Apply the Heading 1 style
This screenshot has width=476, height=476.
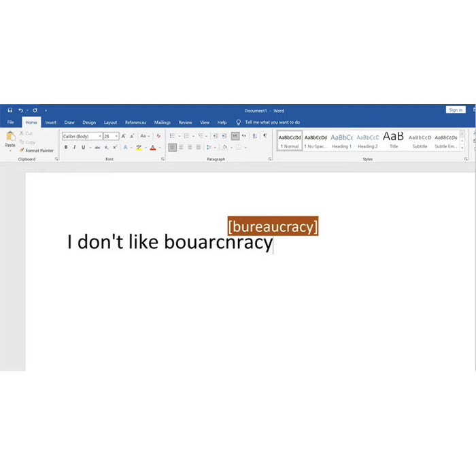(341, 140)
